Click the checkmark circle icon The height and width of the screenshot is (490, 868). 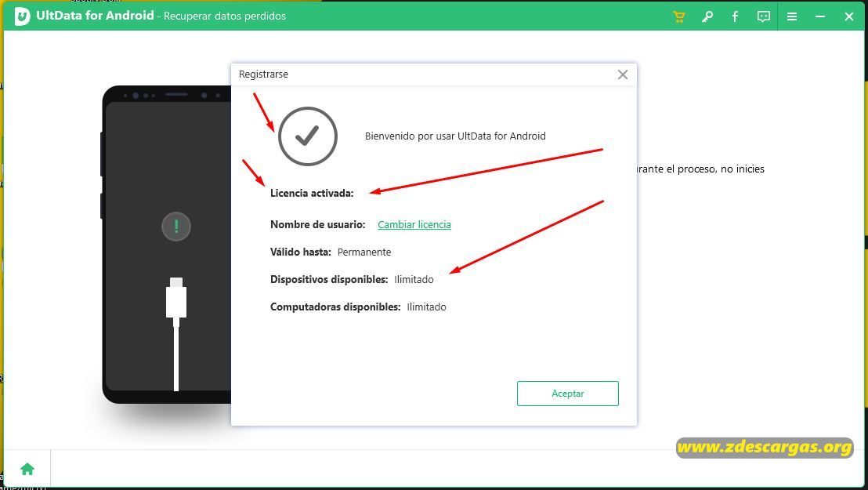pyautogui.click(x=308, y=136)
